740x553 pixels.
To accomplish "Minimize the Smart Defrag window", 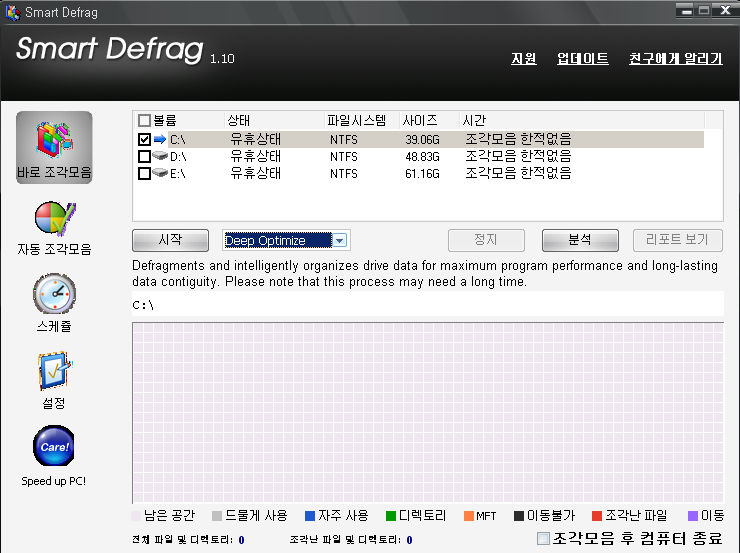I will pyautogui.click(x=684, y=11).
